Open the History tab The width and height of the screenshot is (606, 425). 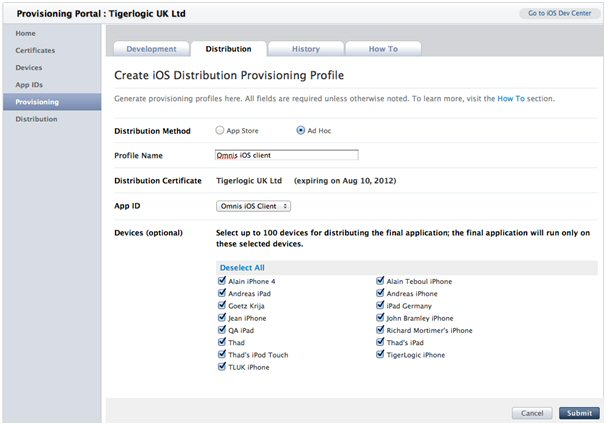(x=305, y=49)
